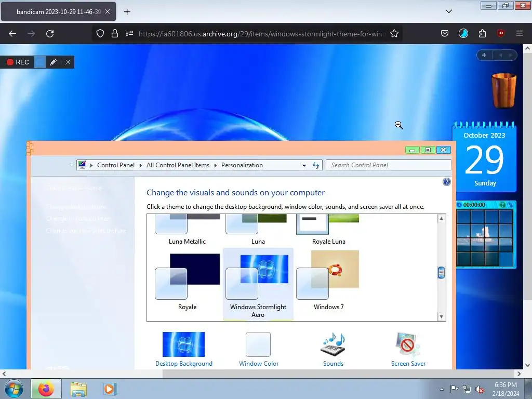Go back to the previous browser page

12,34
